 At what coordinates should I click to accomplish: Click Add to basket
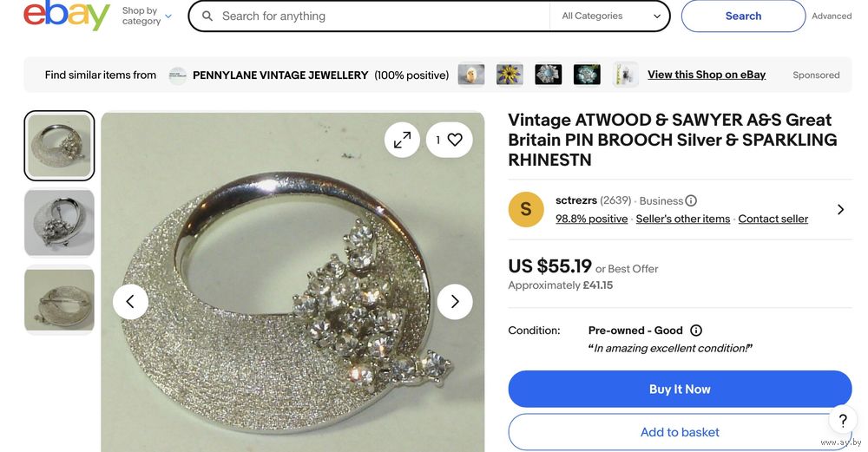[680, 432]
